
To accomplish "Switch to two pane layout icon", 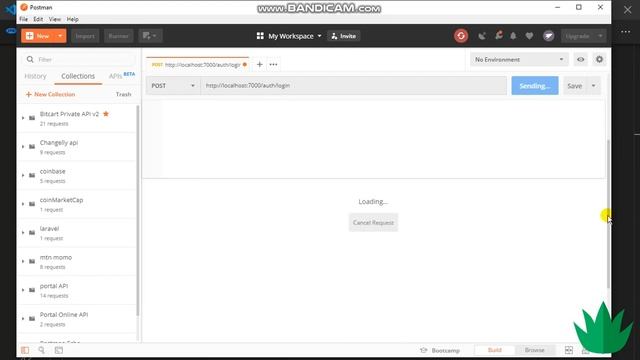I will click(x=569, y=350).
